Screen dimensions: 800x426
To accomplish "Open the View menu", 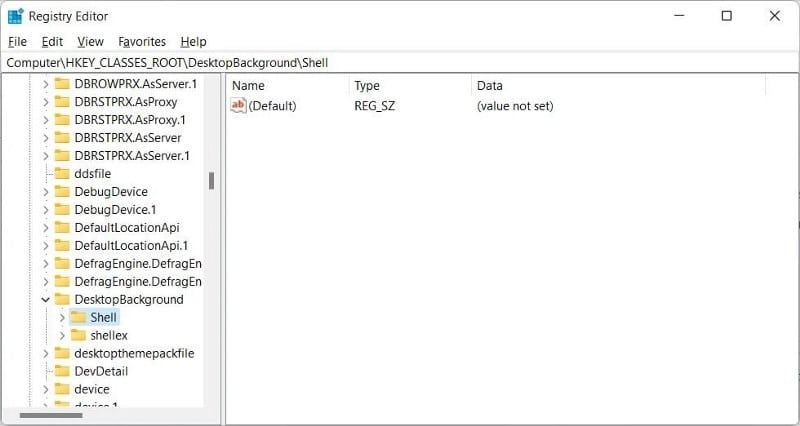I will (90, 42).
